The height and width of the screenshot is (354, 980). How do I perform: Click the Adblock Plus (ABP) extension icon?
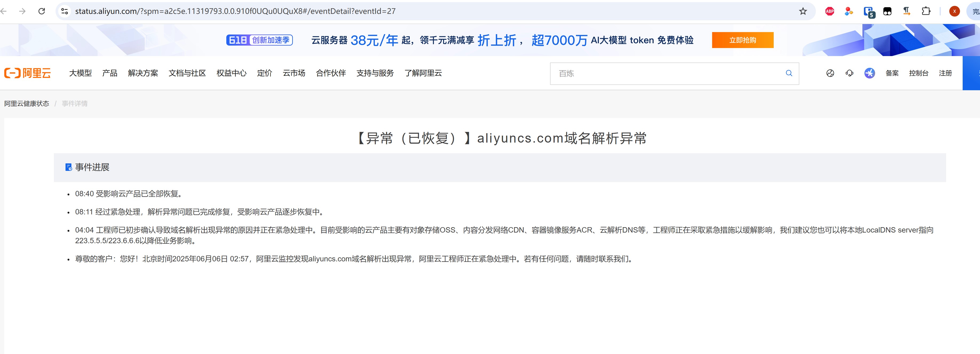830,11
